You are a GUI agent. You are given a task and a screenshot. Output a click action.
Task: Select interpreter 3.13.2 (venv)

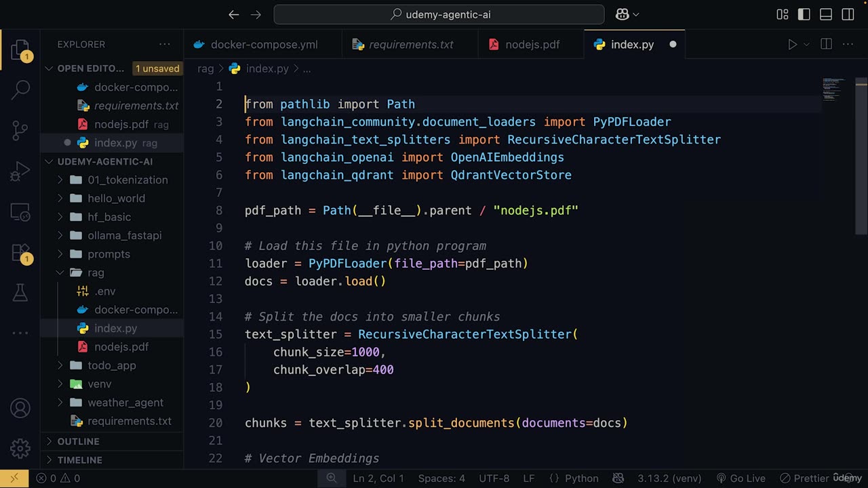point(671,478)
